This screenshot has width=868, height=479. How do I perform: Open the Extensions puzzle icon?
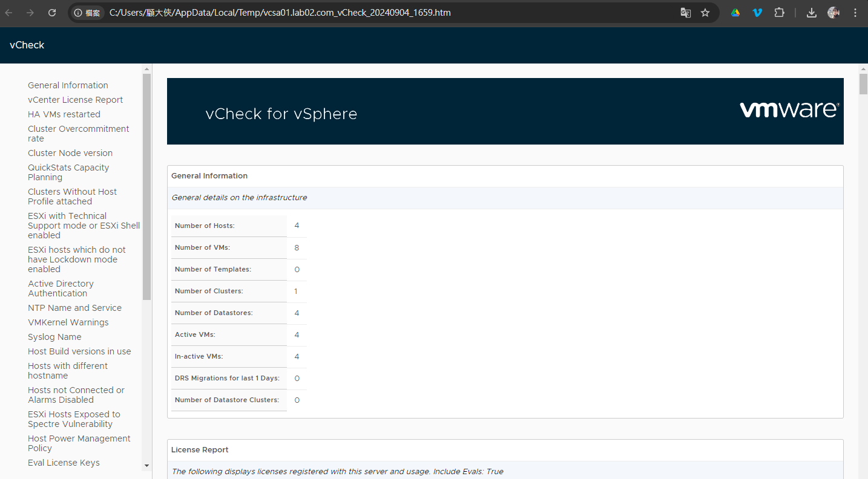pos(780,13)
